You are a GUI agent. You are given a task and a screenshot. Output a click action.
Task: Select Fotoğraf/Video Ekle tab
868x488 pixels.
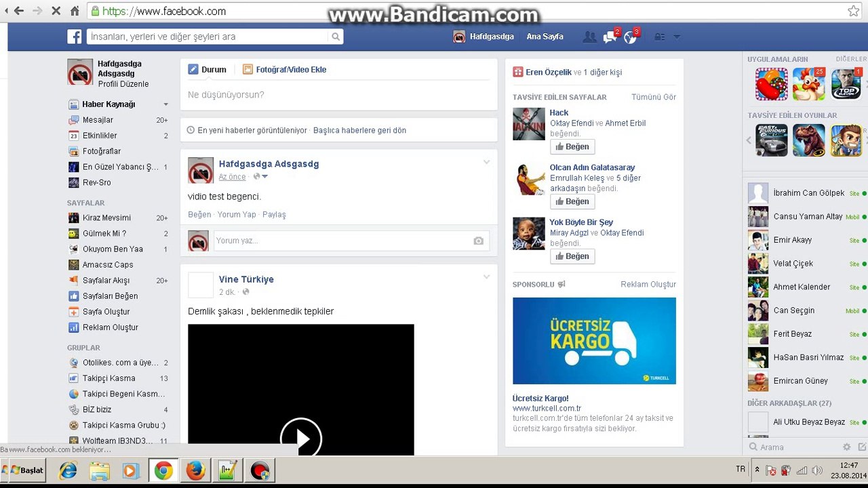pos(285,69)
